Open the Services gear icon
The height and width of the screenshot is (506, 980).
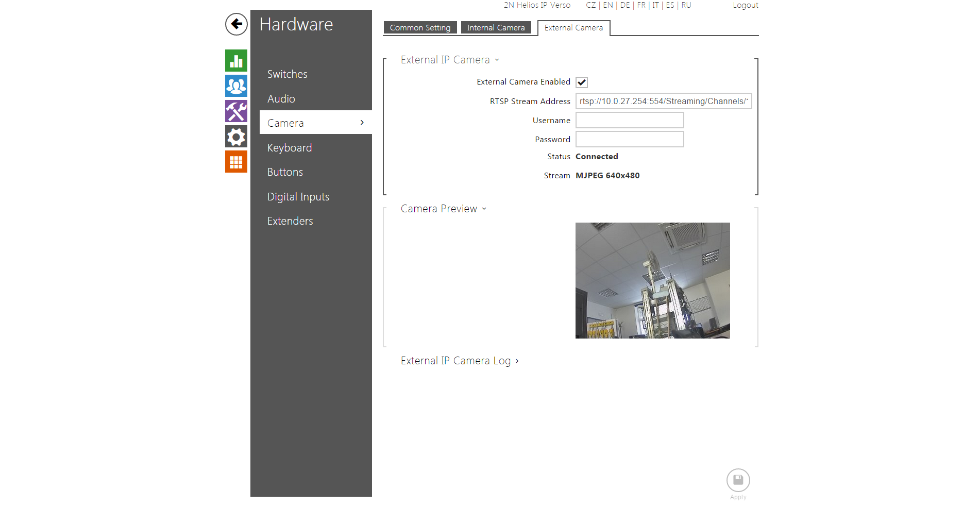click(x=236, y=137)
